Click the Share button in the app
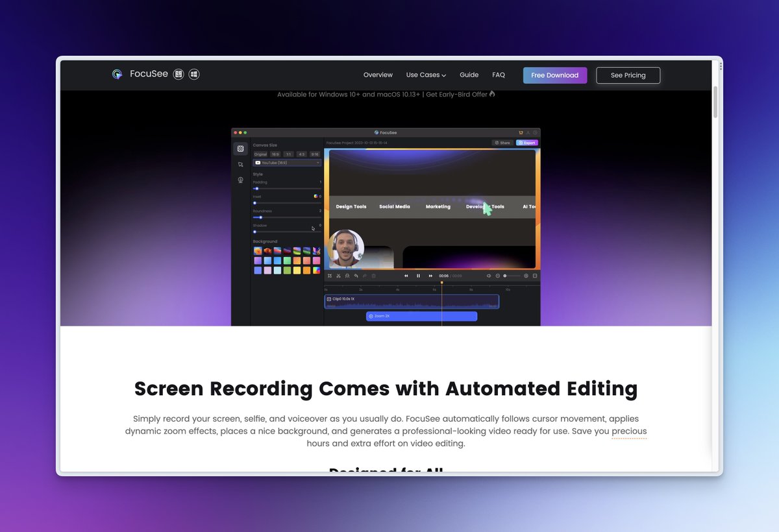779x532 pixels. (x=502, y=143)
